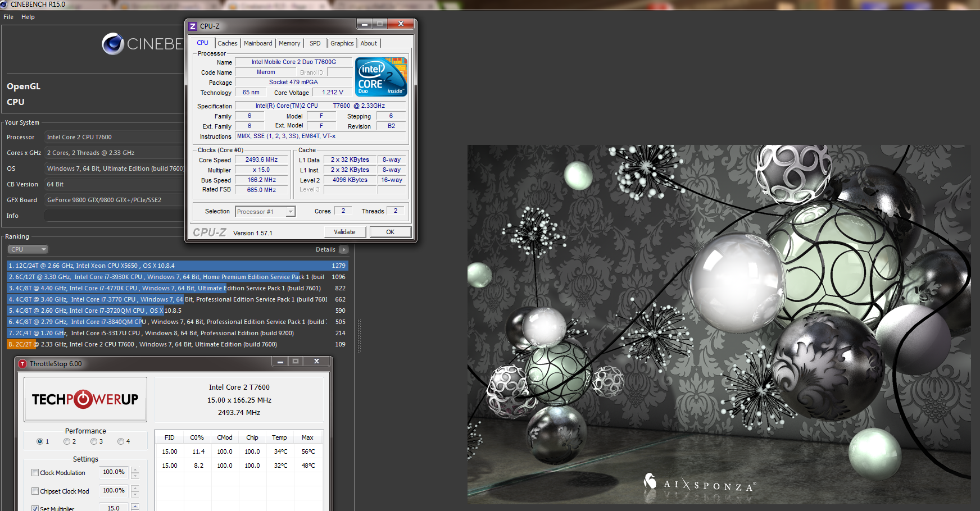Click the FID column header in ThrottleStop
This screenshot has height=511, width=980.
click(x=169, y=437)
